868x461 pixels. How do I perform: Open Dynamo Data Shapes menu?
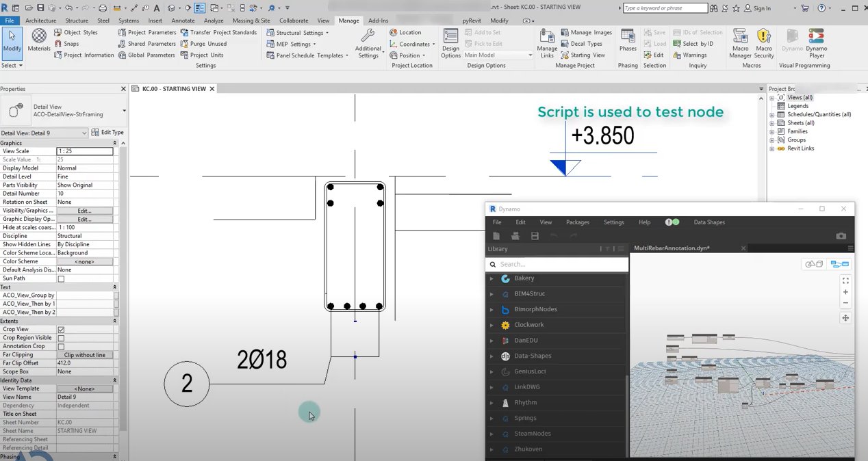coord(709,222)
